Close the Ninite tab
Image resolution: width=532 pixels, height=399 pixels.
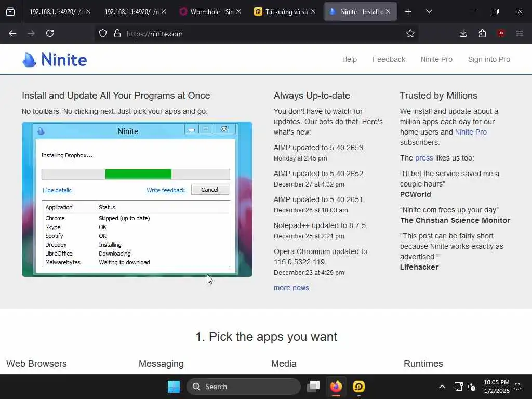tap(388, 12)
